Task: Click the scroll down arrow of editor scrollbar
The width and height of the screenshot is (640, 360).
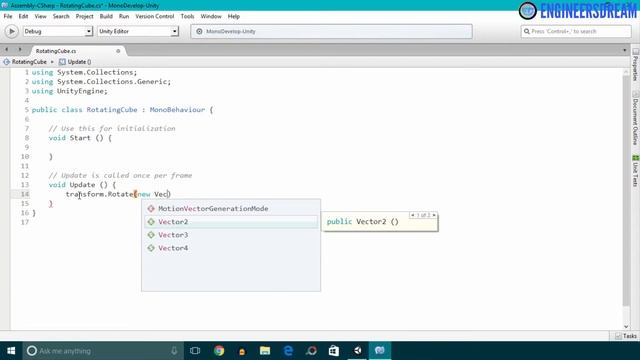Action: point(626,326)
